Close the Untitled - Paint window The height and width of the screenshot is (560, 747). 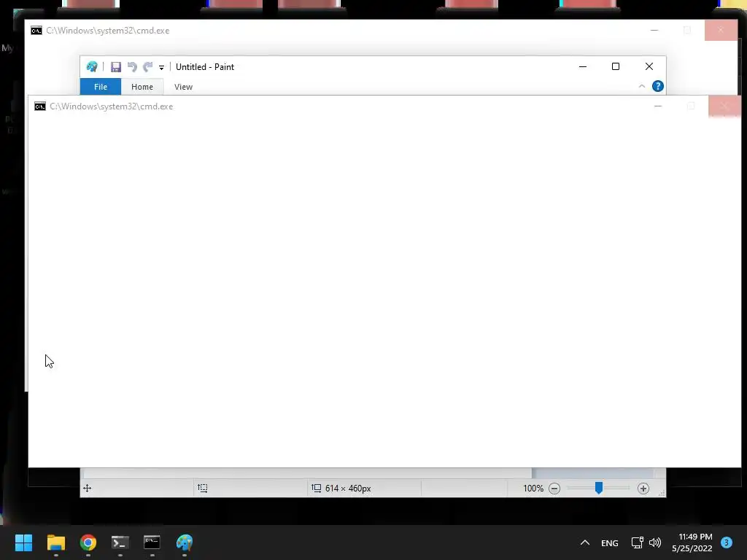pos(649,66)
